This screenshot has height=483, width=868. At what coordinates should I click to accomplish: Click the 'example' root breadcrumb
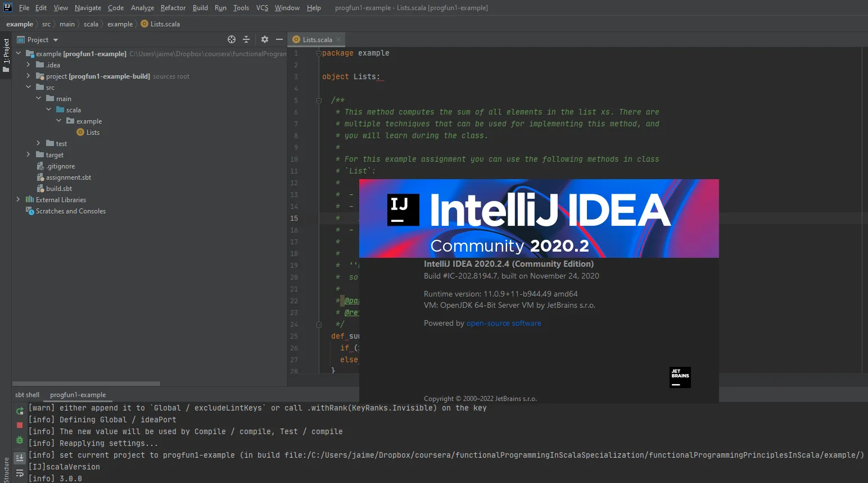tap(20, 24)
